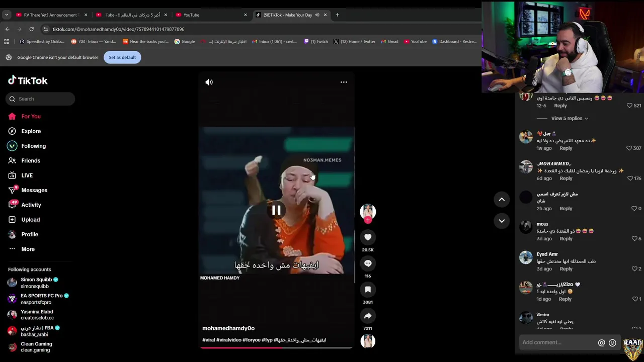Click the #fyp hashtag
644x362 pixels.
267,340
